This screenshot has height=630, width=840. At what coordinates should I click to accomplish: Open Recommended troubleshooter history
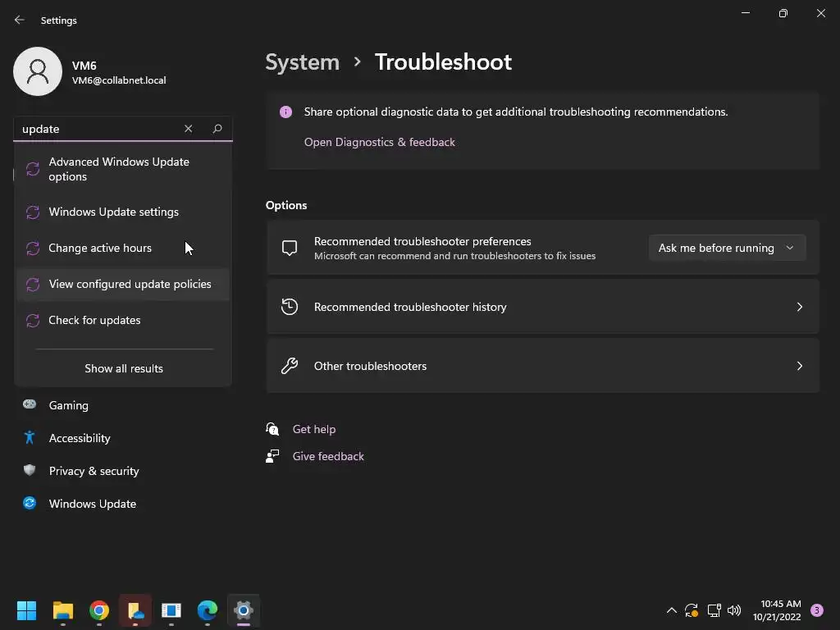[543, 307]
